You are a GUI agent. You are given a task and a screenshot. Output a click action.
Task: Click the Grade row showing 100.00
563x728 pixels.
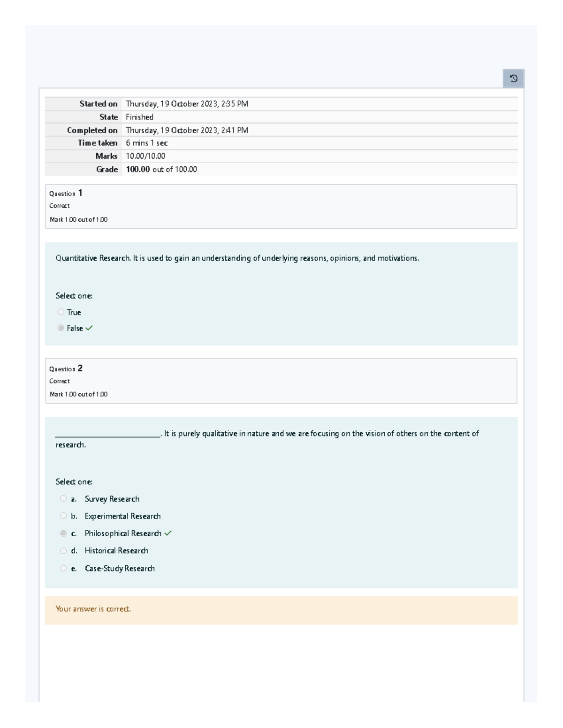pyautogui.click(x=162, y=169)
